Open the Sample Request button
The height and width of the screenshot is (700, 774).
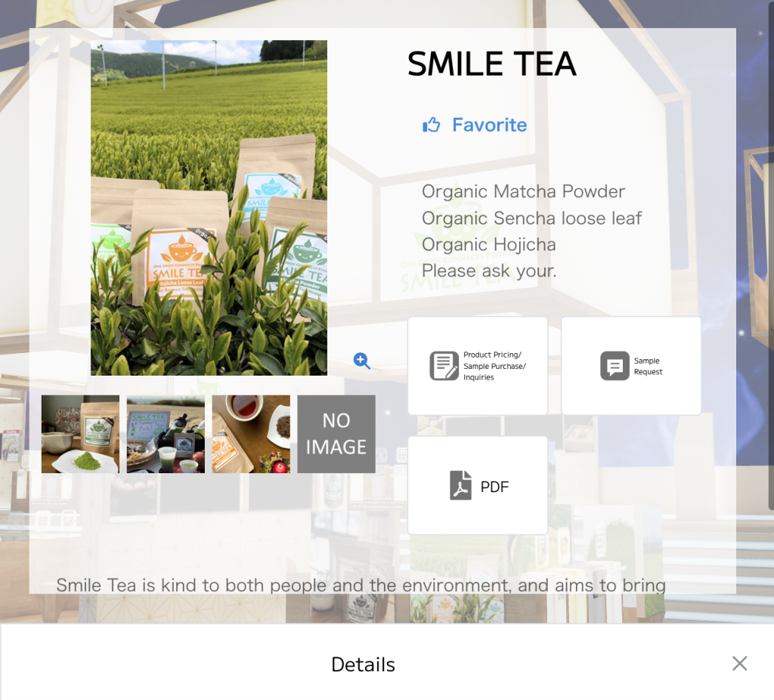(631, 366)
